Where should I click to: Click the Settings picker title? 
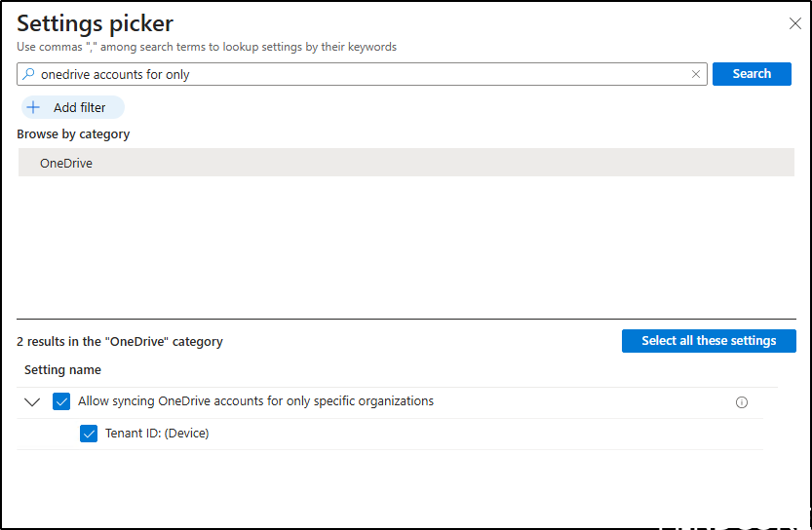95,23
